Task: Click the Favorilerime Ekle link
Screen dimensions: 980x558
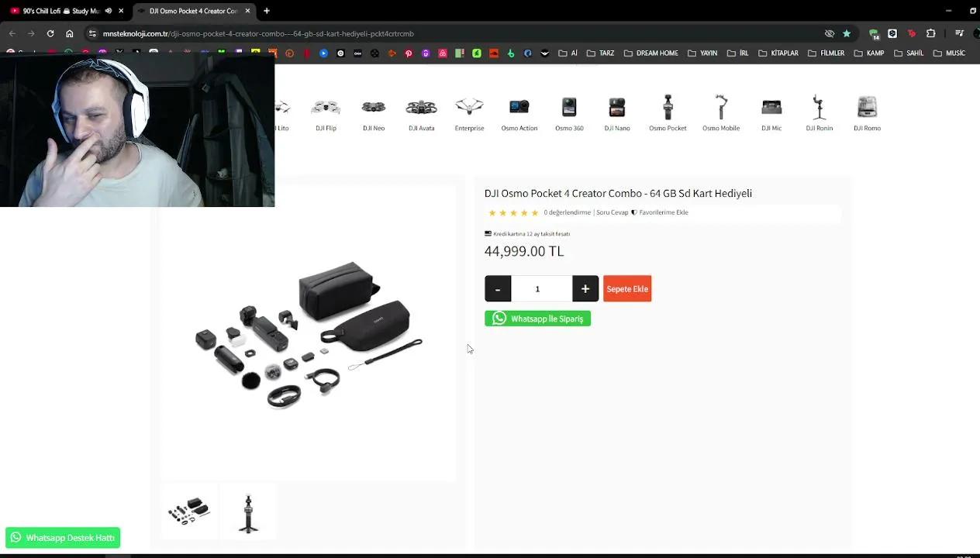Action: coord(660,212)
